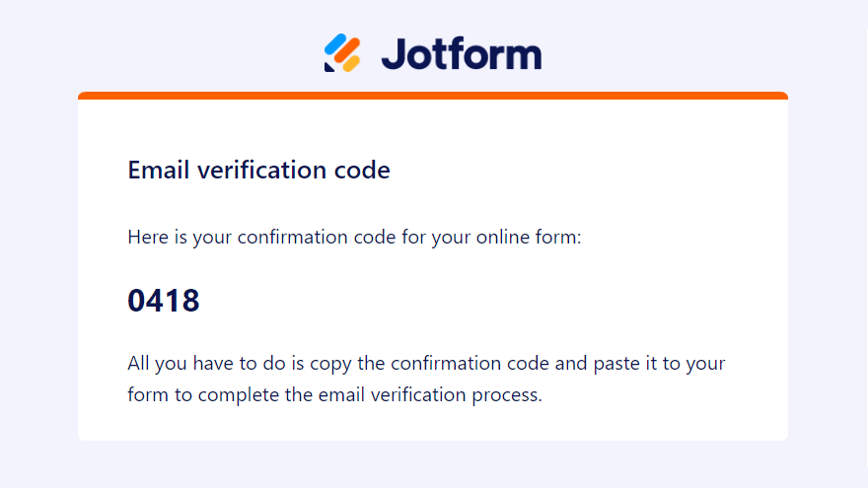Click the letter J in Jotform wordmark
The width and height of the screenshot is (868, 488).
392,53
